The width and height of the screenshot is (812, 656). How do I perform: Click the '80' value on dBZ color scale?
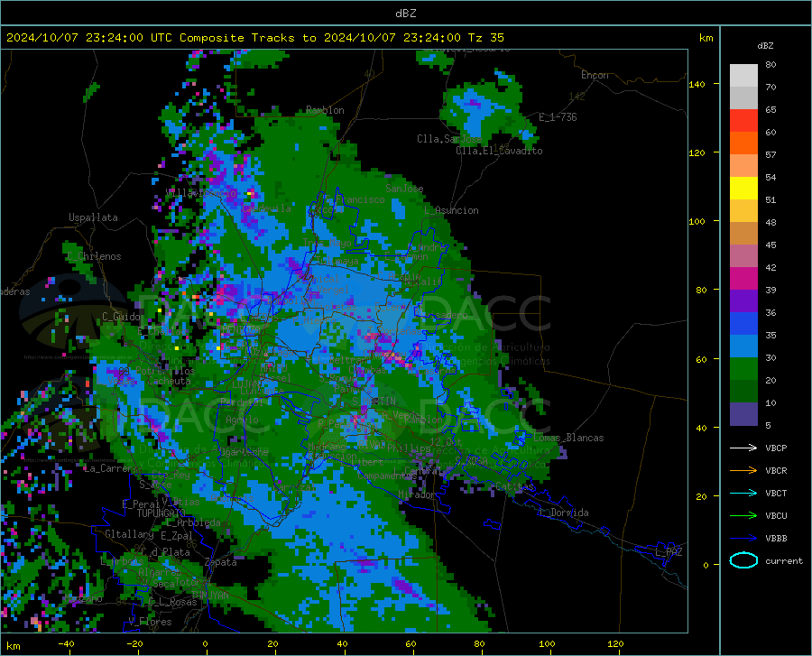[x=770, y=64]
